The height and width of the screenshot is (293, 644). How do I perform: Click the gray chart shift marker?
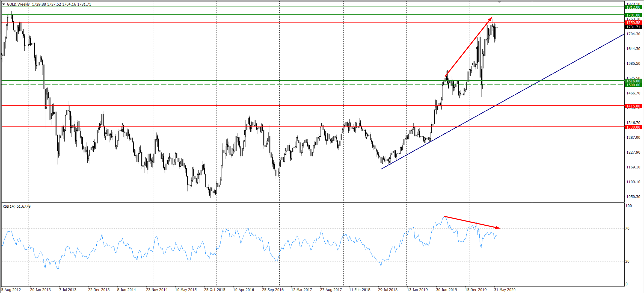pos(499,2)
